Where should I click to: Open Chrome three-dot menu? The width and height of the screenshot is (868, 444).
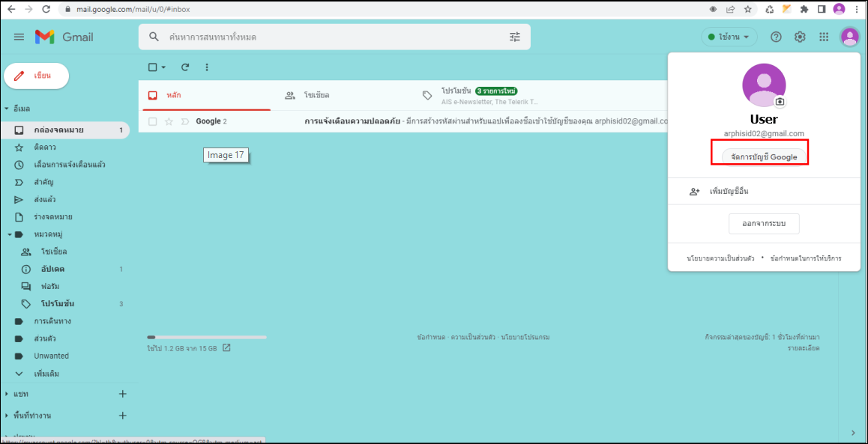pos(856,10)
